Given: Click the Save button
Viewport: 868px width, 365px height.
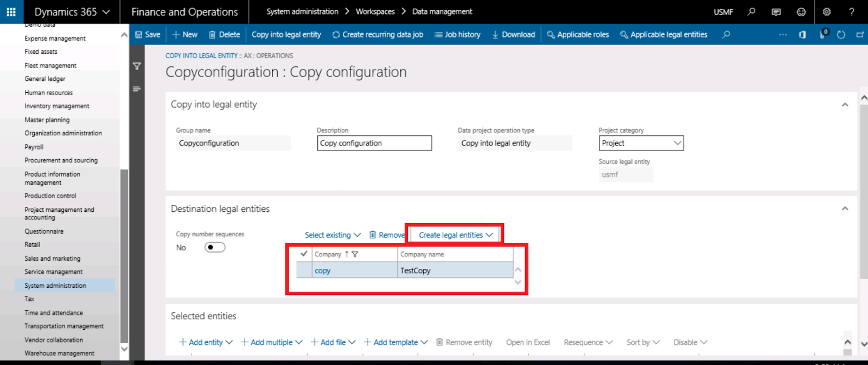Looking at the screenshot, I should 148,35.
